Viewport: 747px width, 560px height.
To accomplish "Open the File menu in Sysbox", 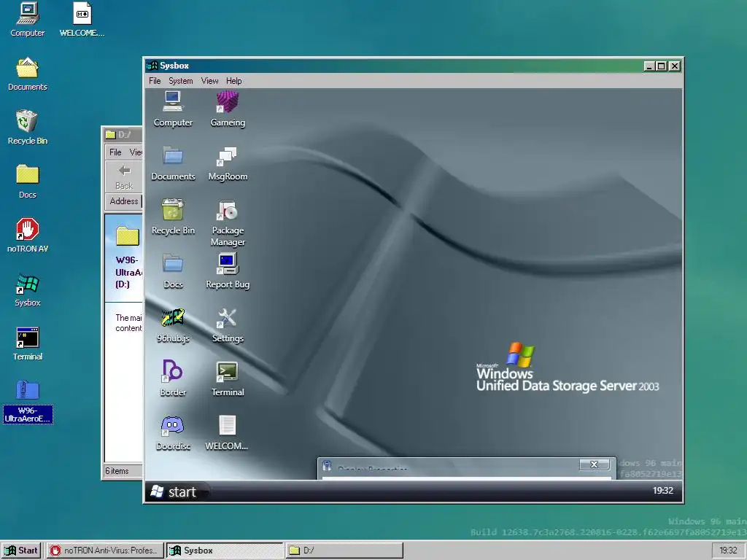I will click(155, 81).
